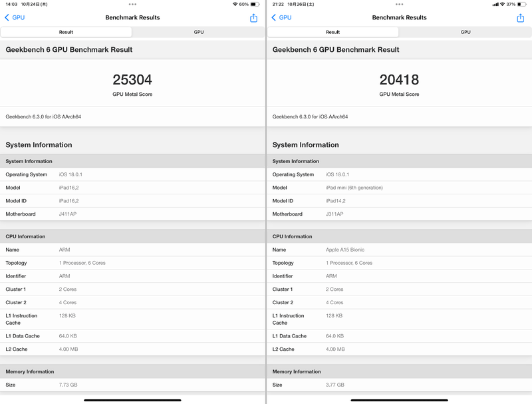Click left panel's L2 Cache value 4.00 MB

68,349
